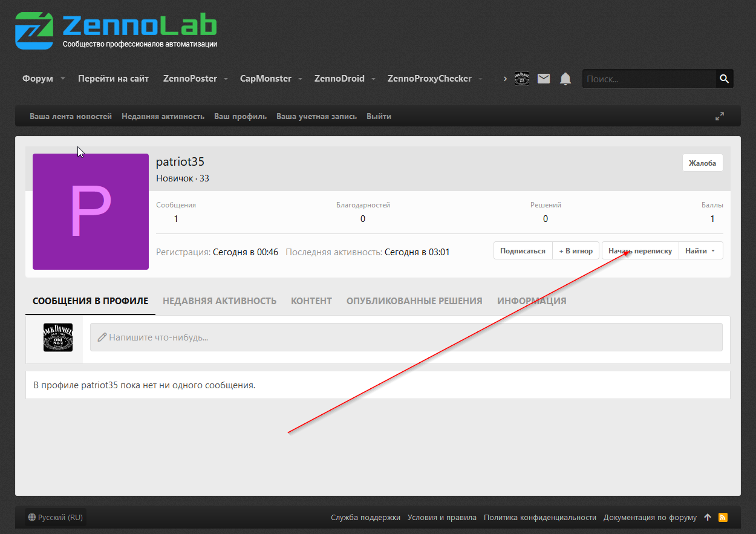
Task: Click Сегодня в 00:46 registration time
Action: pyautogui.click(x=246, y=252)
